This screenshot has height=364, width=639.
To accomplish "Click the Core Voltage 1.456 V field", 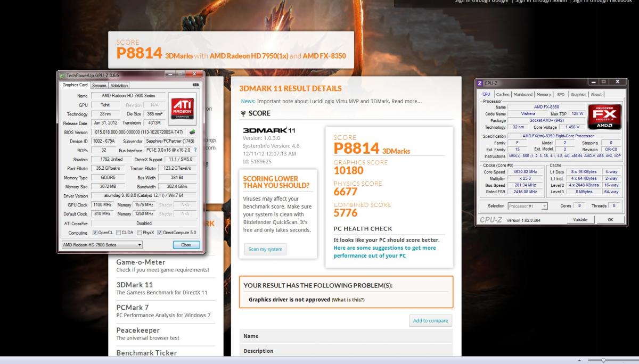I will [571, 127].
